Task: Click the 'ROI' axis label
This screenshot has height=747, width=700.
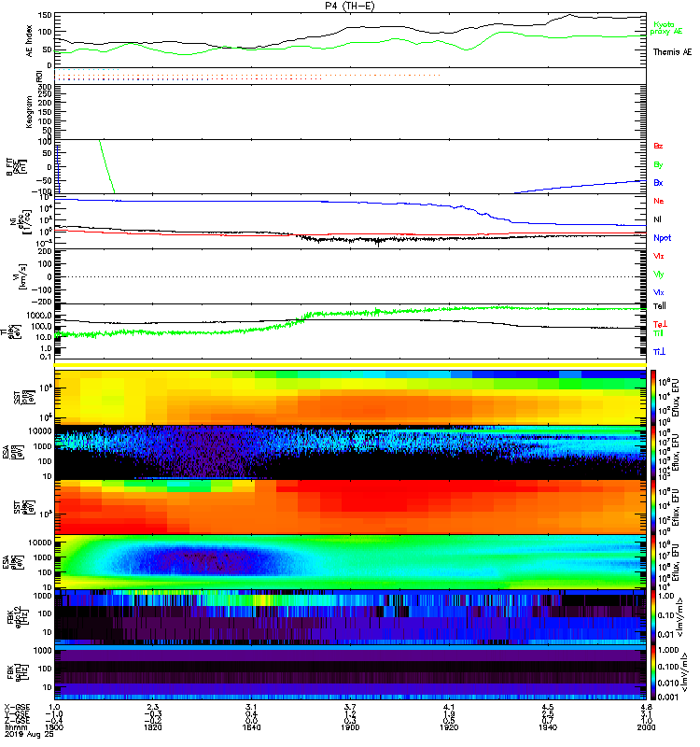Action: (39, 76)
